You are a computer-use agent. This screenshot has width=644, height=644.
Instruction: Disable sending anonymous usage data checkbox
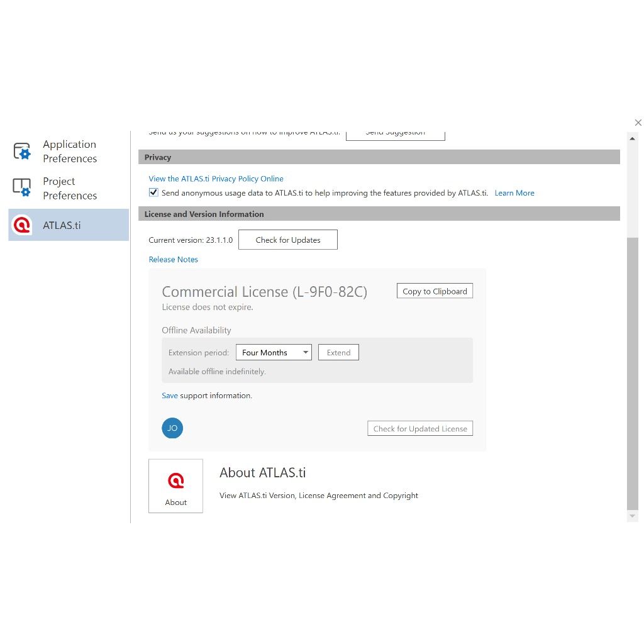coord(153,193)
